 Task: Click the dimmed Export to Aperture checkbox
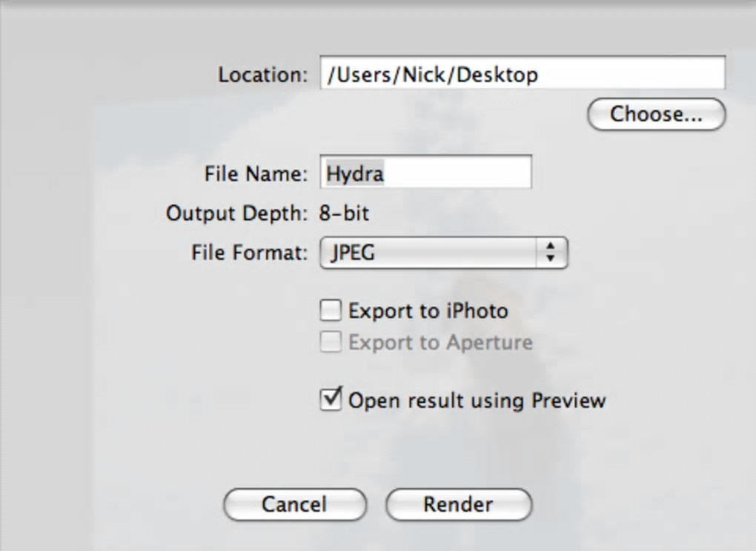[x=331, y=342]
